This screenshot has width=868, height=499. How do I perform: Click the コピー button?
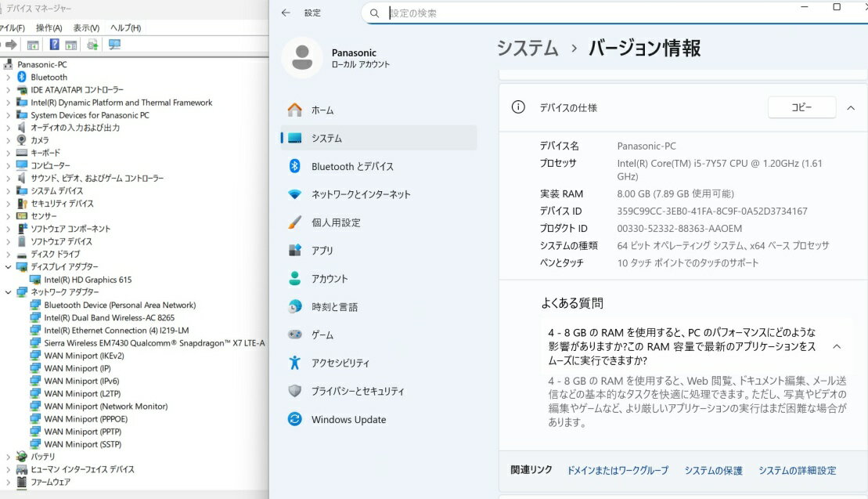pos(801,108)
